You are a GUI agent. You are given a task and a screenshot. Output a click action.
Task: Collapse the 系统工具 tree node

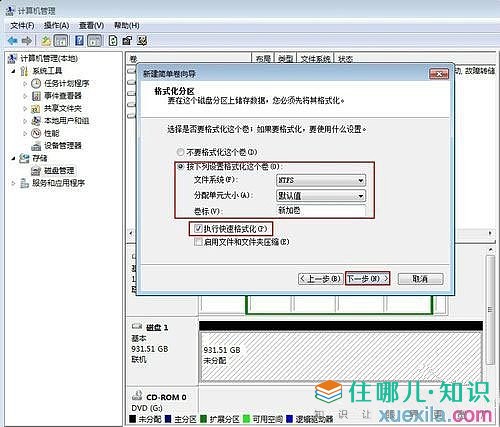(x=13, y=71)
